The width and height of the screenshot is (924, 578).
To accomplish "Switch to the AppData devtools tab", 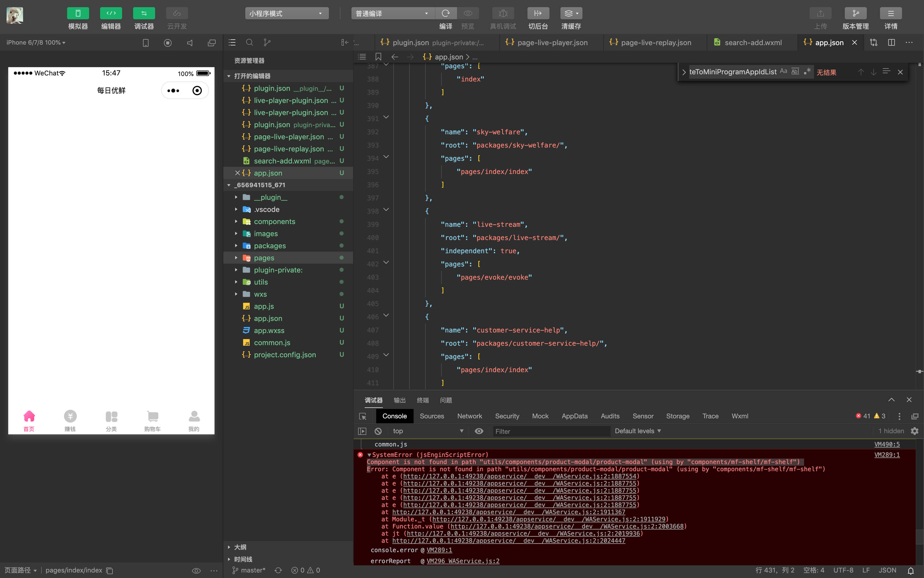I will click(574, 416).
